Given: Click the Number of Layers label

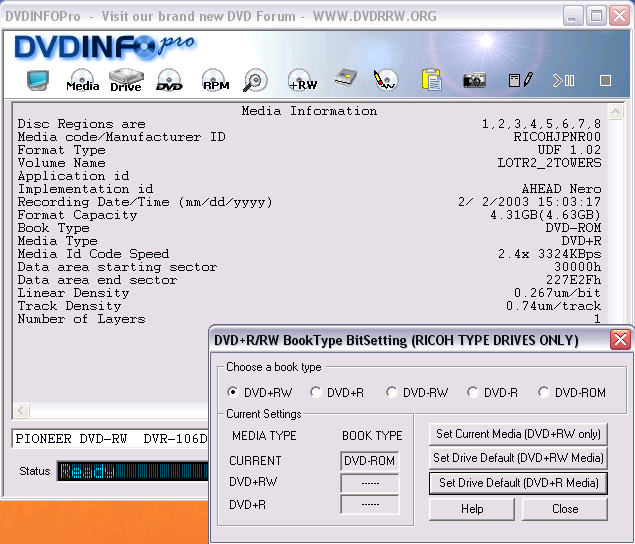Looking at the screenshot, I should tap(81, 319).
